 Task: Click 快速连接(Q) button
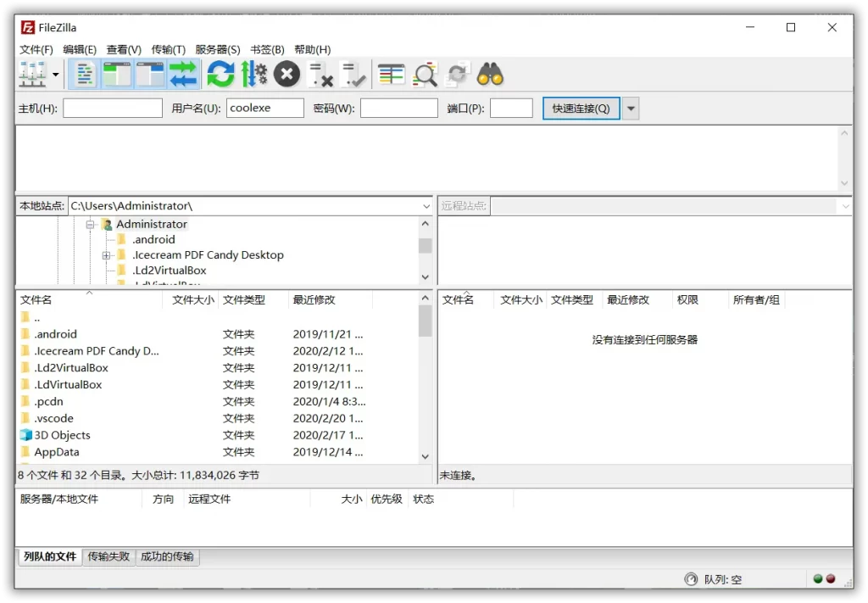click(x=581, y=109)
